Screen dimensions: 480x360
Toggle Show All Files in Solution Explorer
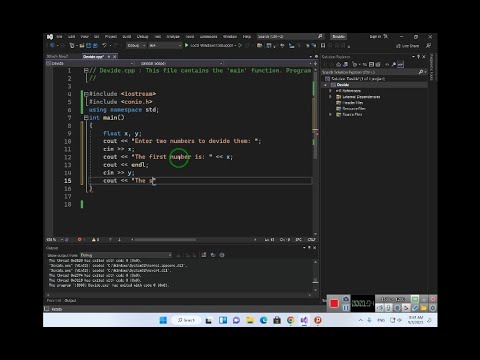point(378,64)
